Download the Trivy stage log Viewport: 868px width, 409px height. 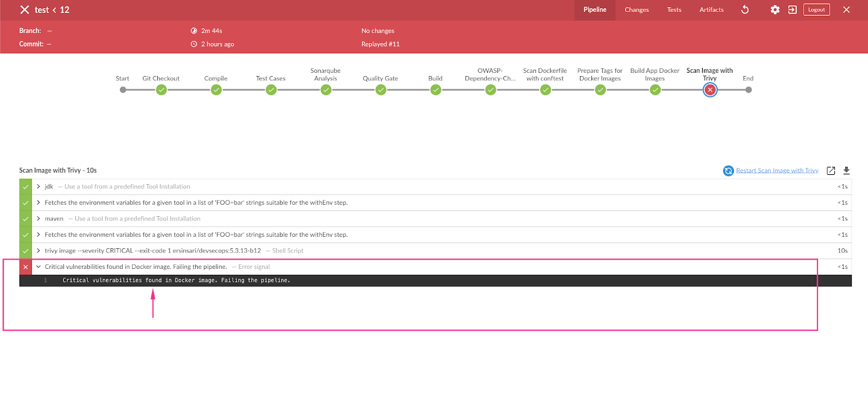click(x=846, y=171)
